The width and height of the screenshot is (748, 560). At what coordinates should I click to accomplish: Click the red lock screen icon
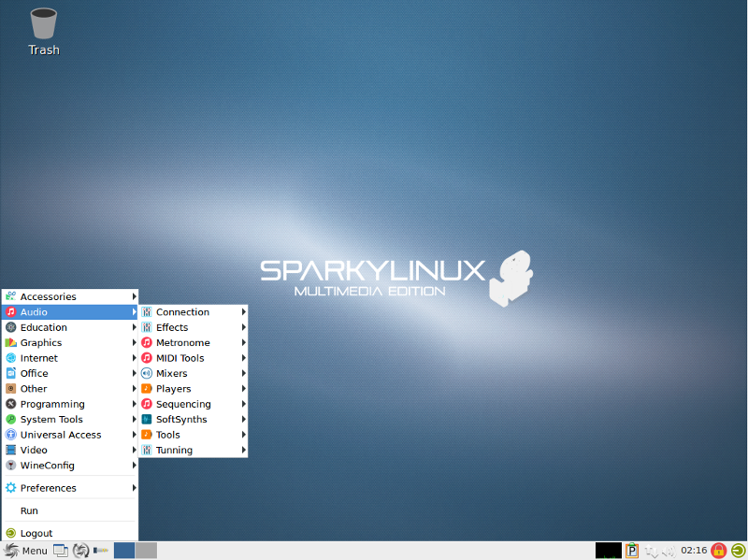718,551
